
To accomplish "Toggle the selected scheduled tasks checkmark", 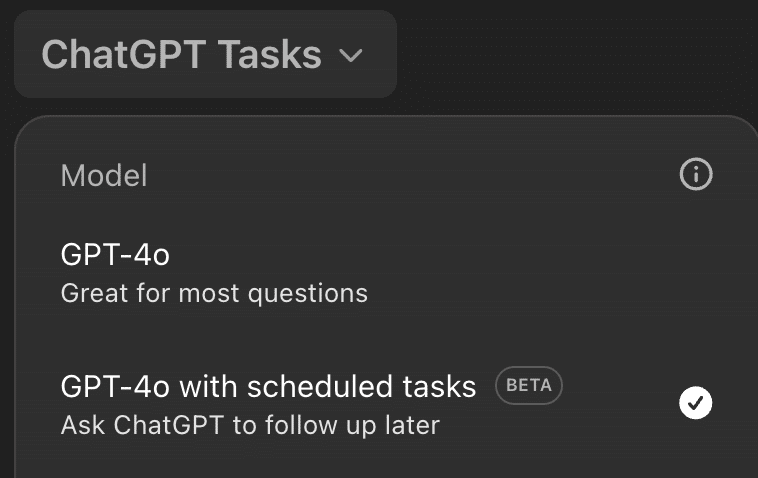I will click(x=695, y=404).
